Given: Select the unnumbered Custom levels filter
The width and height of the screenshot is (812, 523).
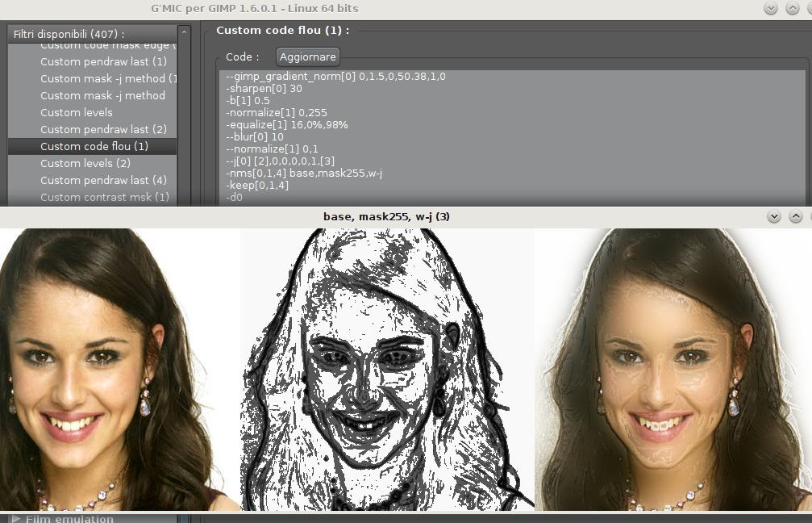Looking at the screenshot, I should pyautogui.click(x=92, y=112).
